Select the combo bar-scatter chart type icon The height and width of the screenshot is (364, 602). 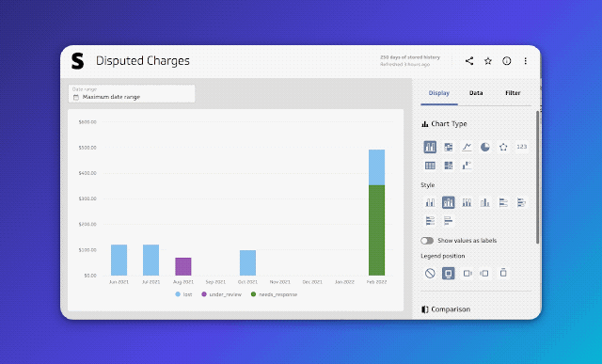coord(467,166)
